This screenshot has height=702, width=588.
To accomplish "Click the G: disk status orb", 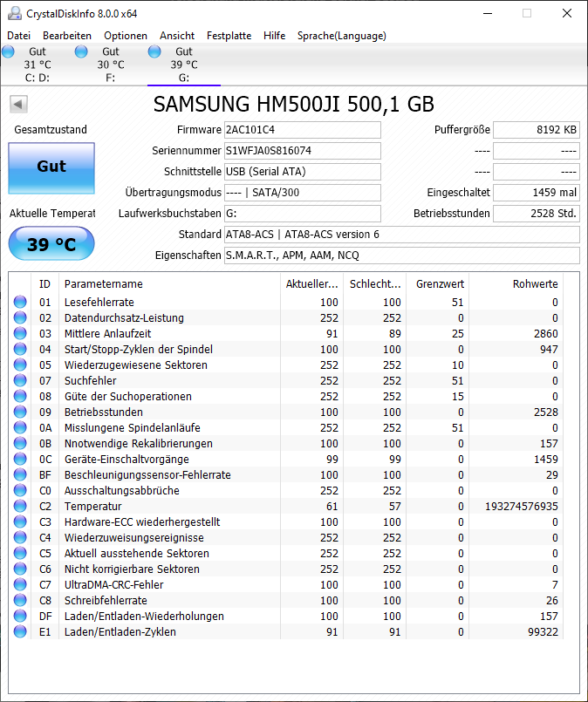I will [x=154, y=52].
